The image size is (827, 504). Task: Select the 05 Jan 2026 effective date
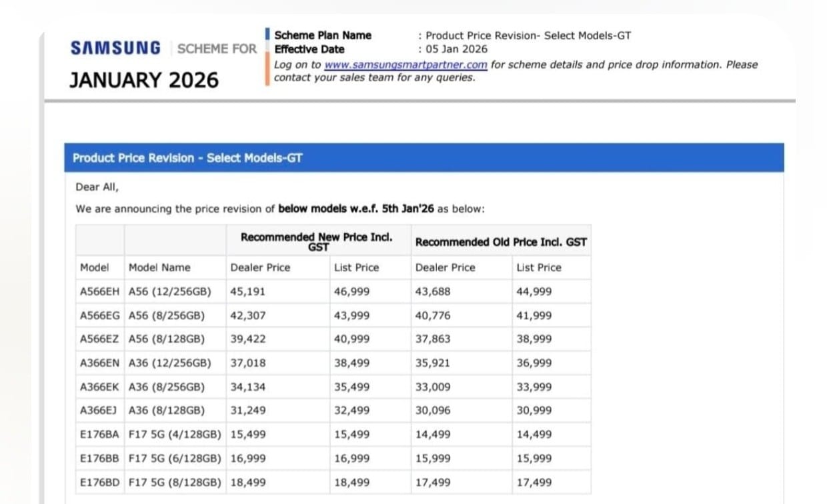coord(456,49)
